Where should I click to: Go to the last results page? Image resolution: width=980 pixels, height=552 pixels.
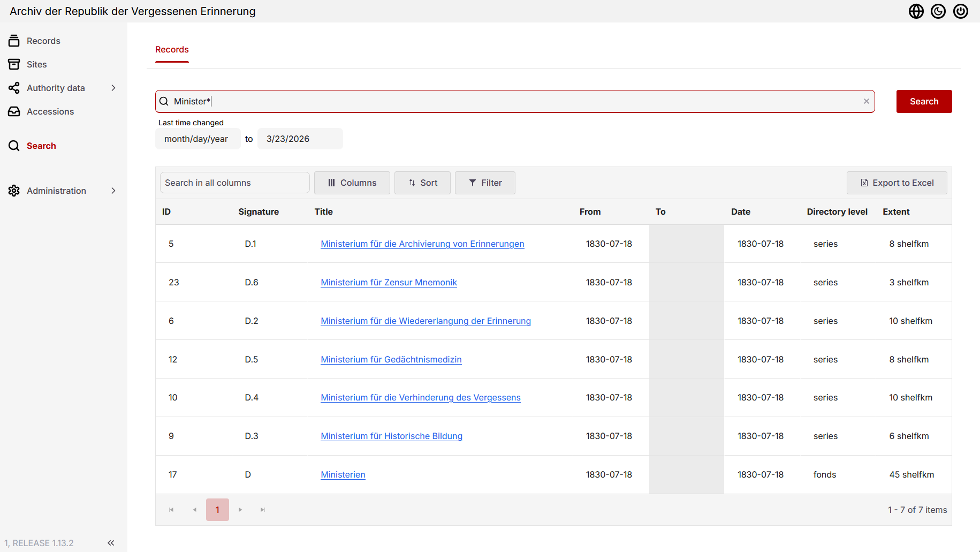(x=263, y=510)
